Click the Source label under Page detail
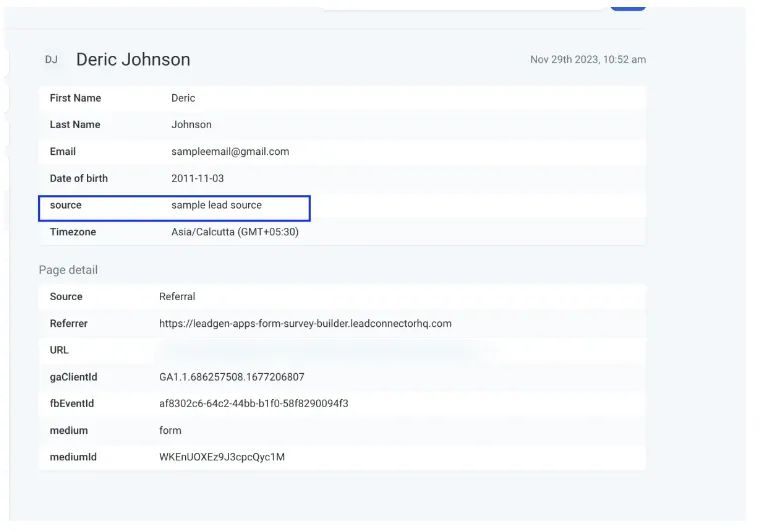This screenshot has width=760, height=531. pyautogui.click(x=66, y=297)
